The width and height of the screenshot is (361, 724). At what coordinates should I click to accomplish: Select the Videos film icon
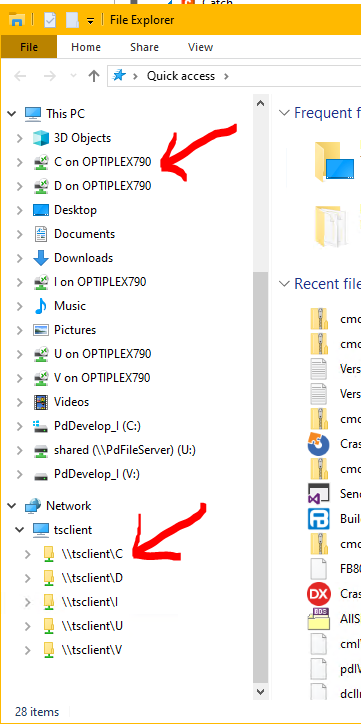tap(41, 402)
